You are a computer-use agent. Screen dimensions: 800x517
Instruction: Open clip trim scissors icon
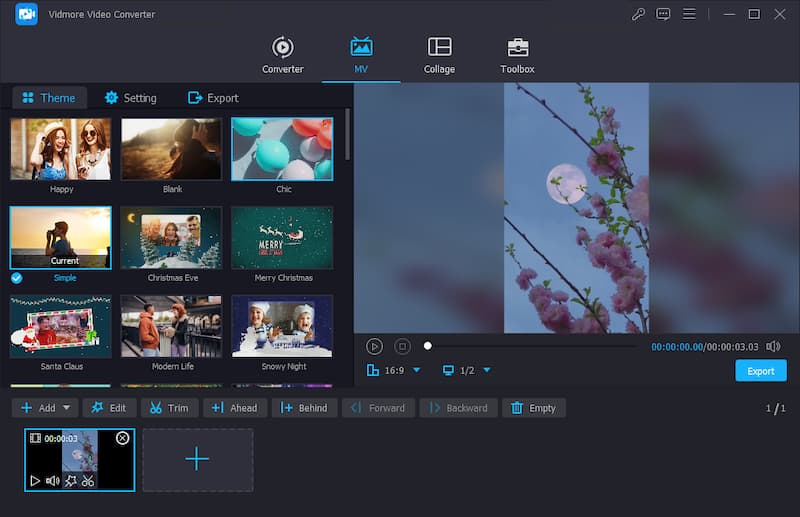(x=88, y=481)
